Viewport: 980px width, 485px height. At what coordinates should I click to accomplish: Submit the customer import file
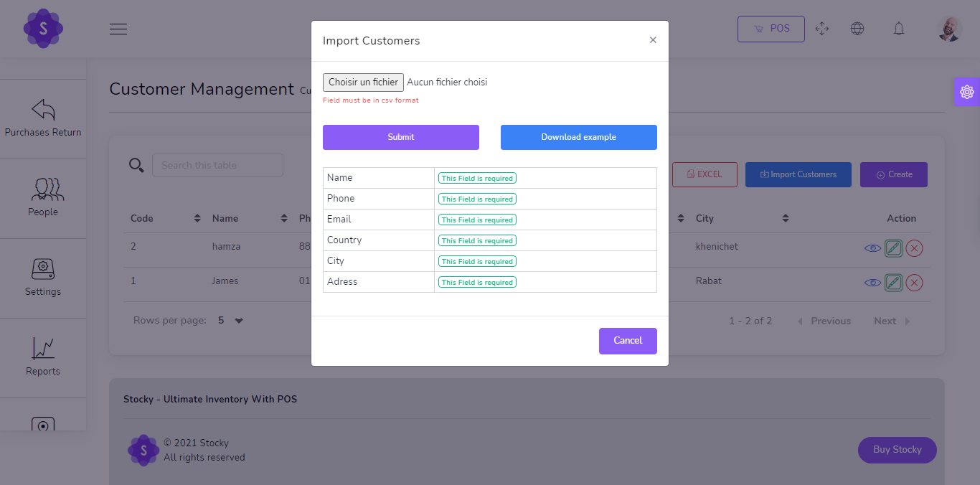tap(400, 137)
